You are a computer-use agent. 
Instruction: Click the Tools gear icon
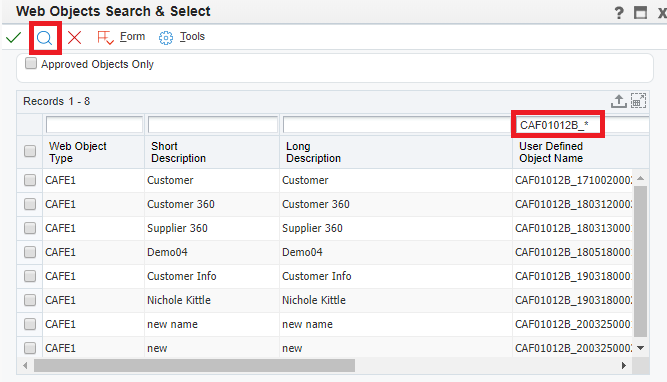166,38
